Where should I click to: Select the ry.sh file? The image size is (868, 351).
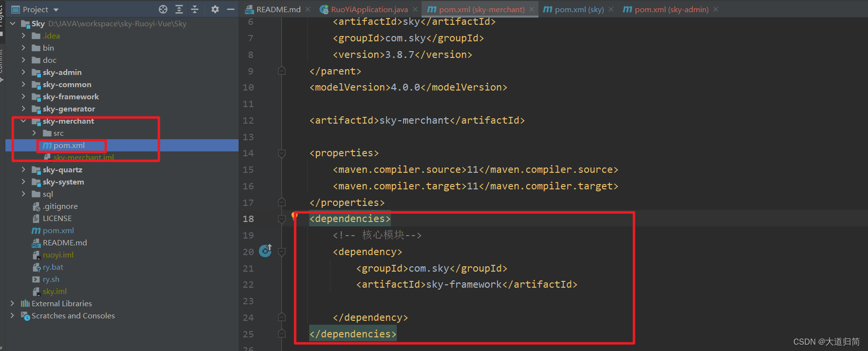pos(51,279)
